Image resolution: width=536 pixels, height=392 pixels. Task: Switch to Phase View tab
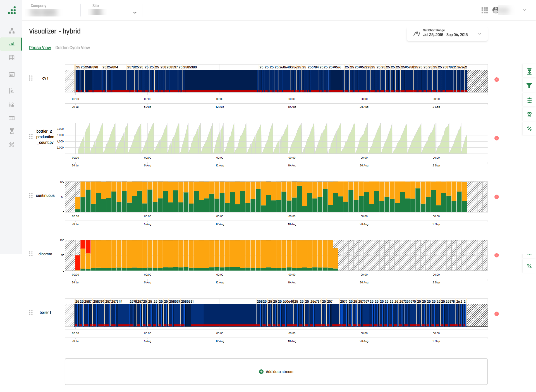pyautogui.click(x=40, y=48)
